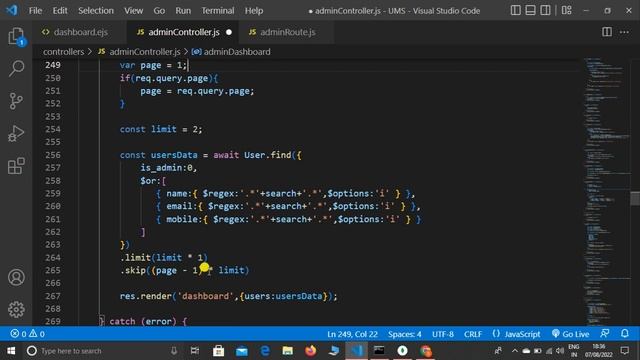Open the Help menu

tap(254, 11)
